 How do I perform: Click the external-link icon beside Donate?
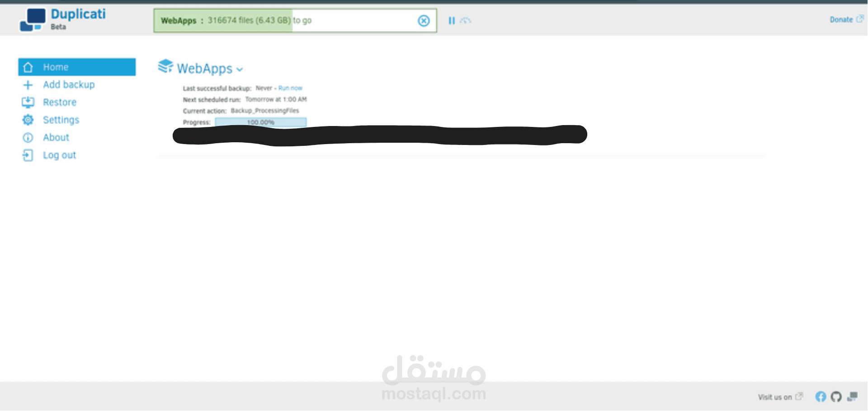[860, 19]
